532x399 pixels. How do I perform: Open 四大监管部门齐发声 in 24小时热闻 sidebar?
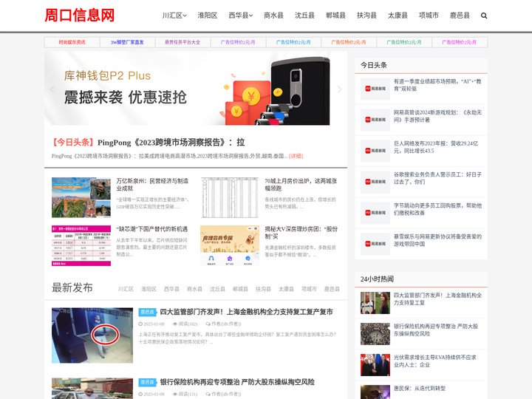[437, 299]
